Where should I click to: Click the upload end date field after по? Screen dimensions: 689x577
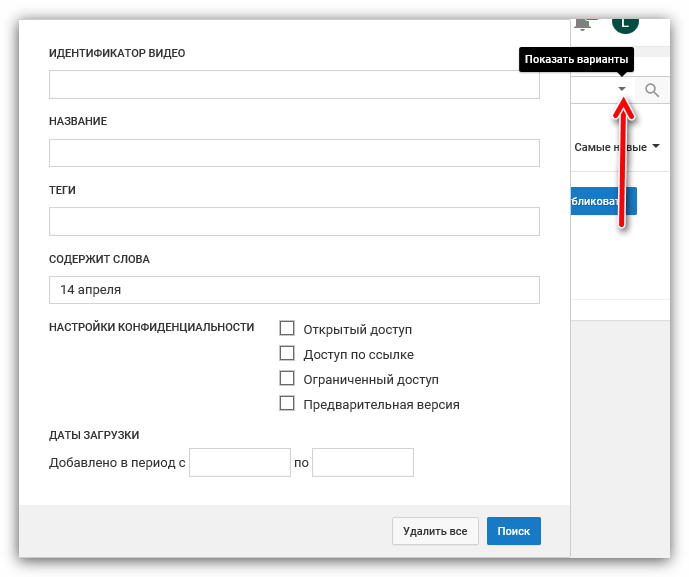(x=363, y=462)
